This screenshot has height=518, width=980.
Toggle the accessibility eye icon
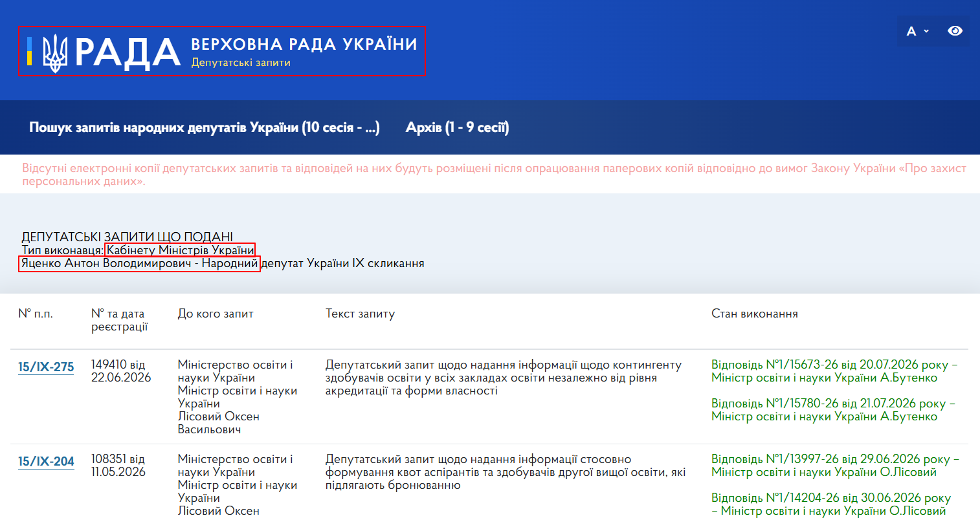955,31
